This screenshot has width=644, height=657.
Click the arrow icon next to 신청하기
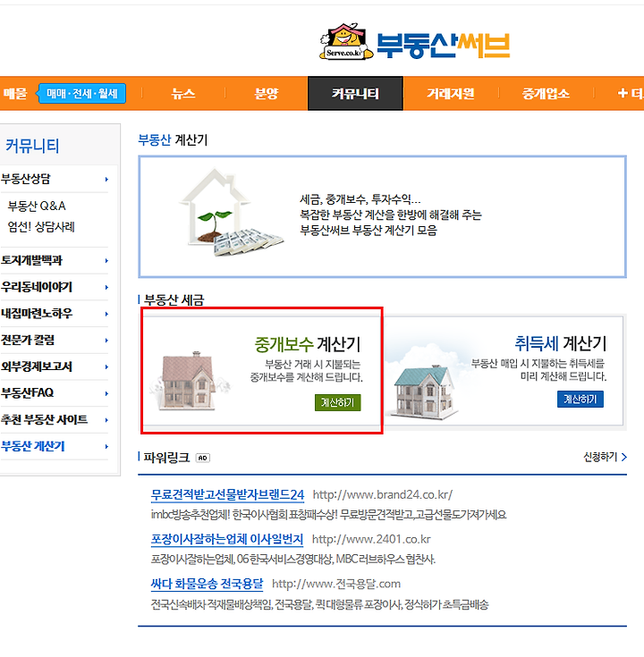click(624, 457)
